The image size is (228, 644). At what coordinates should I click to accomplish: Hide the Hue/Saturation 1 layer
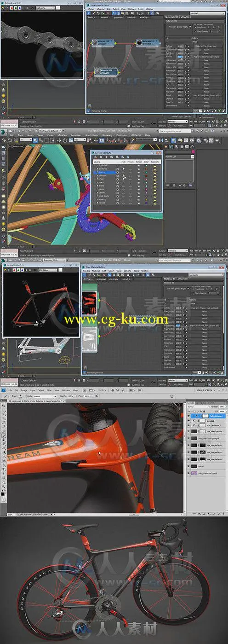[188, 425]
